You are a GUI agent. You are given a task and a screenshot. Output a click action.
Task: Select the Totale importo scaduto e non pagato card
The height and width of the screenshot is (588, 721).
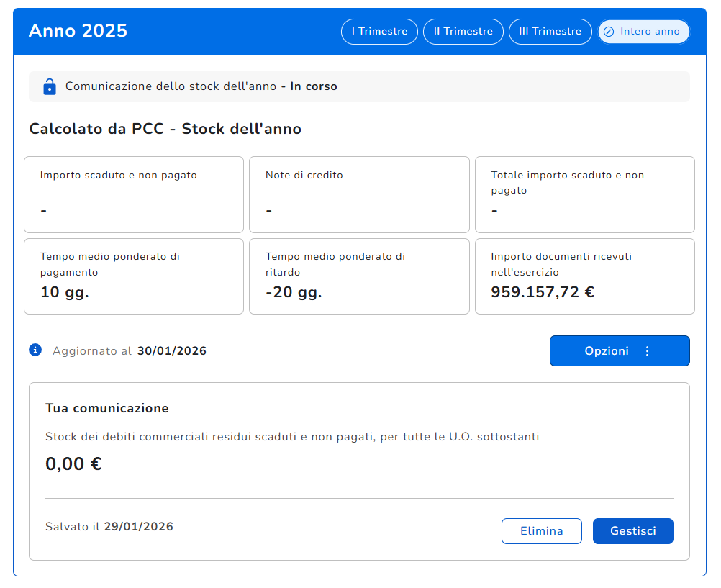(x=584, y=194)
